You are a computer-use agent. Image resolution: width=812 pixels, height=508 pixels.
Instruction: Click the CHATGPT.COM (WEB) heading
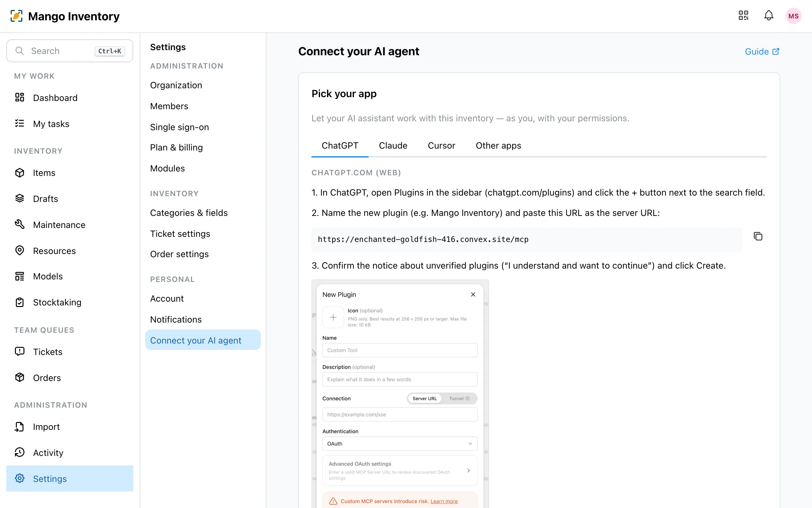tap(356, 173)
